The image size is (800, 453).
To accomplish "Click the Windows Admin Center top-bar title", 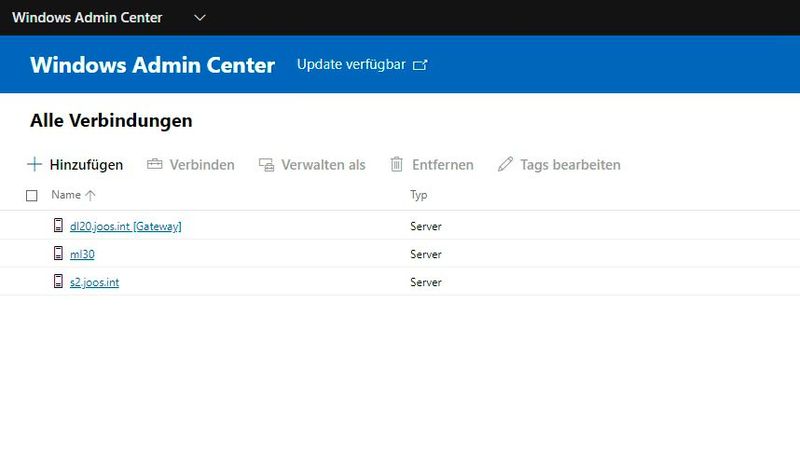I will click(87, 17).
